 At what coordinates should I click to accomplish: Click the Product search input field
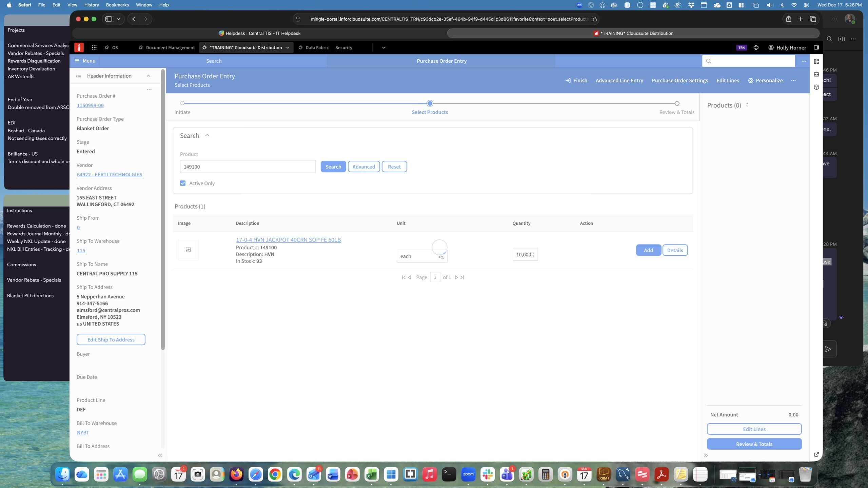[x=248, y=167]
